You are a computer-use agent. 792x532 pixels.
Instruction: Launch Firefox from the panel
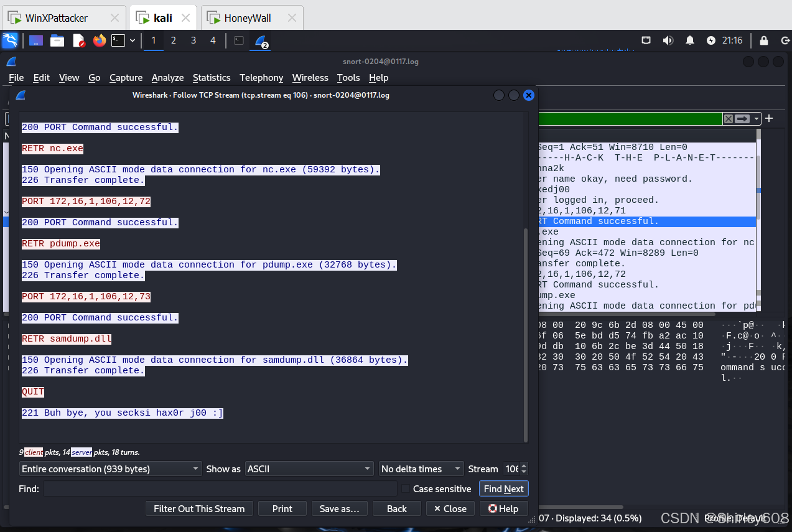pyautogui.click(x=100, y=40)
